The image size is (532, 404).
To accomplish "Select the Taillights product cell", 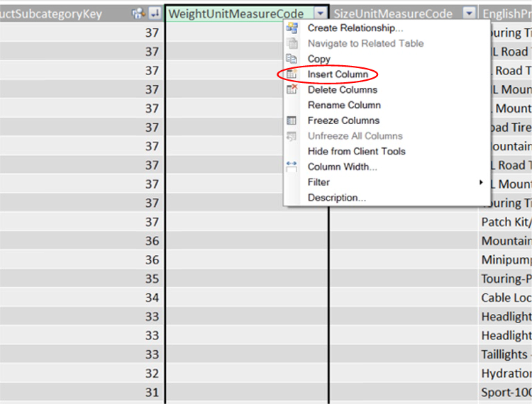I will tap(505, 354).
